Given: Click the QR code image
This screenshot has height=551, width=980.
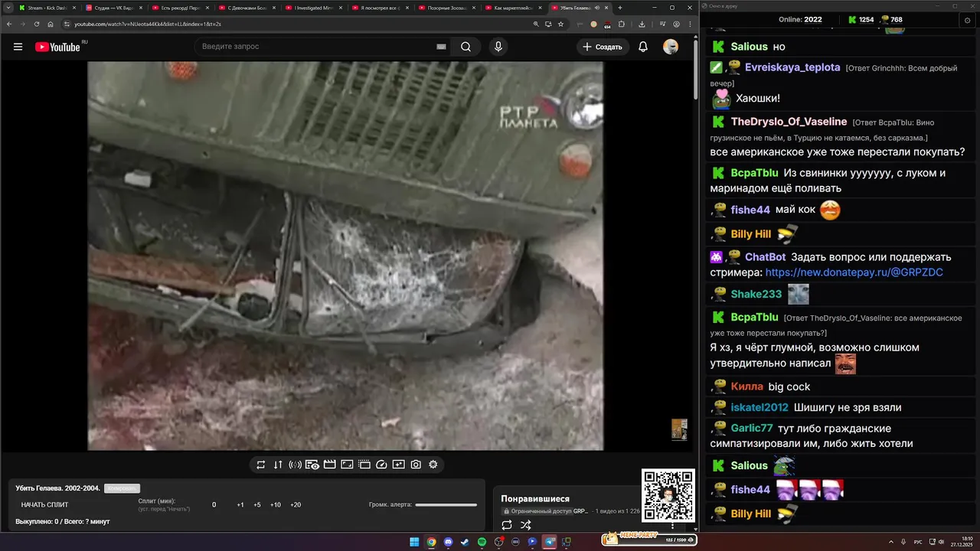Looking at the screenshot, I should (668, 495).
